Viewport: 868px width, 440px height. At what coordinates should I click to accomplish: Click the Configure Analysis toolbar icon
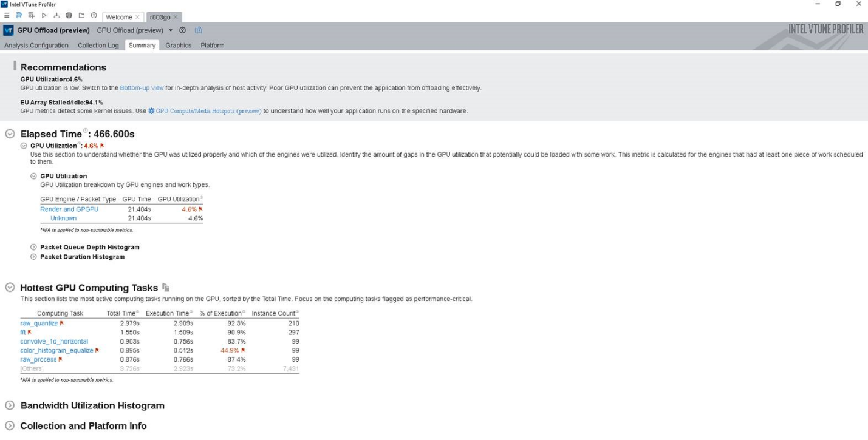[x=32, y=16]
